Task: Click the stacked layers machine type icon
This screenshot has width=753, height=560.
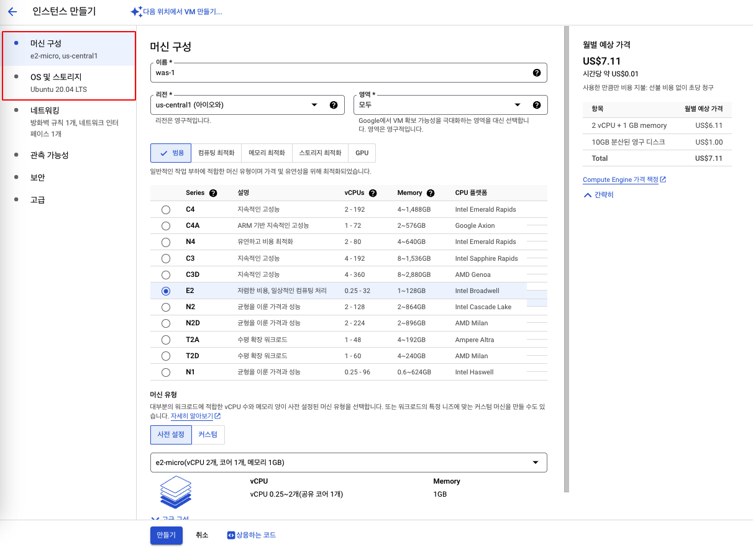Action: click(176, 492)
